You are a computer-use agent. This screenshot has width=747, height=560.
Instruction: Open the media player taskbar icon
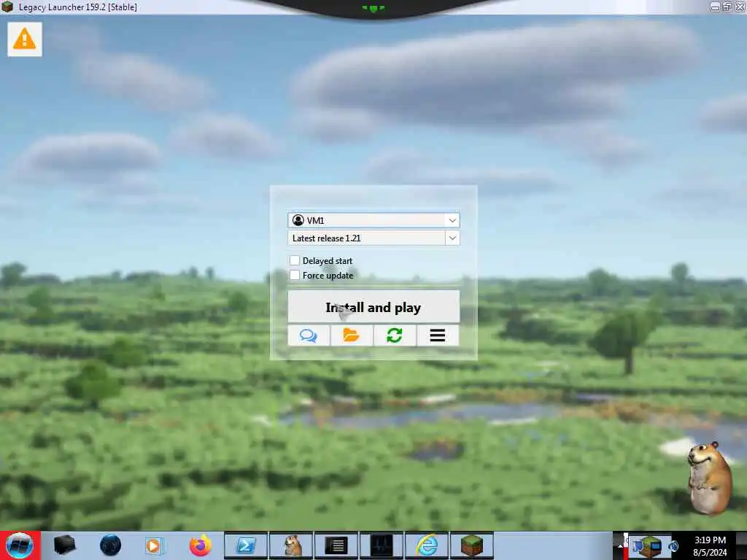[155, 545]
